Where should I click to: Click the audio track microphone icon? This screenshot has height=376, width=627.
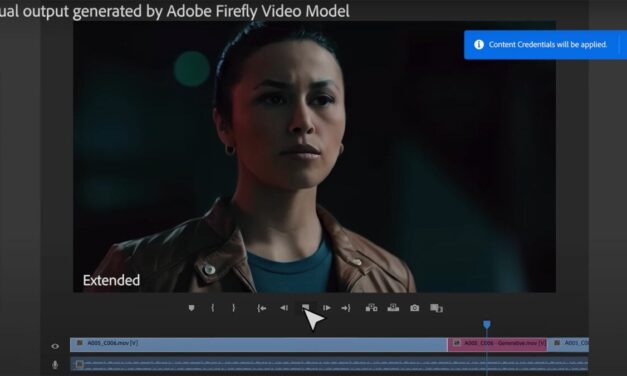tap(55, 365)
